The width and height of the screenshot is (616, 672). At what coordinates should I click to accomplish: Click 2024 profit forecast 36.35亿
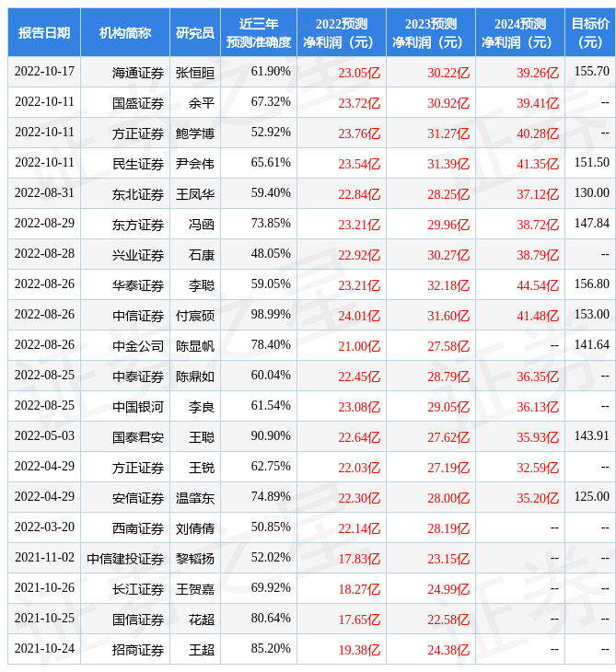point(538,377)
